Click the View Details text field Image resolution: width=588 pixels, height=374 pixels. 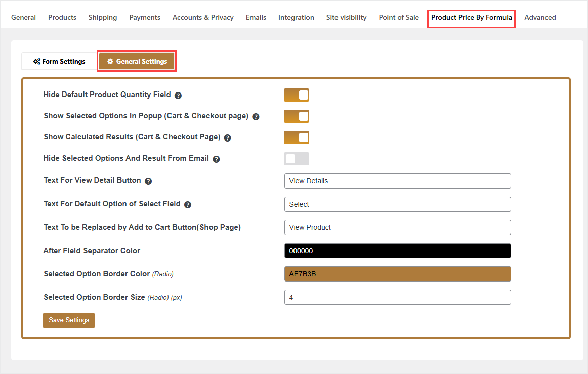tap(397, 181)
